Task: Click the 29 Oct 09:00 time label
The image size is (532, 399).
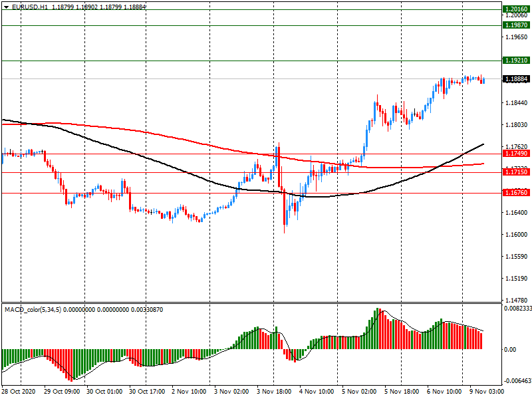Action: [x=62, y=392]
